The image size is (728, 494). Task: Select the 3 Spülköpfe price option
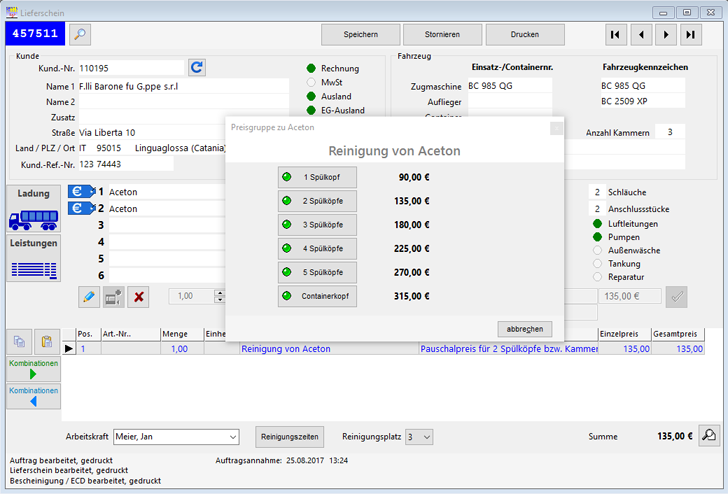click(x=317, y=225)
